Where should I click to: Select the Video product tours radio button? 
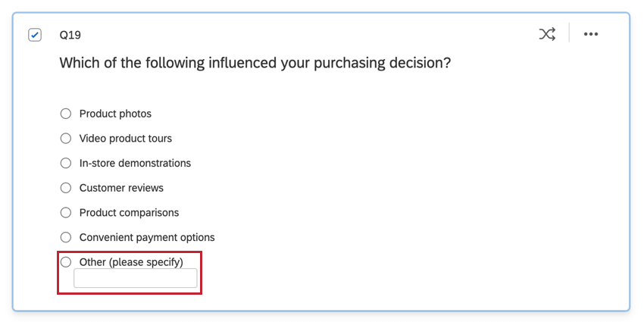click(x=66, y=139)
